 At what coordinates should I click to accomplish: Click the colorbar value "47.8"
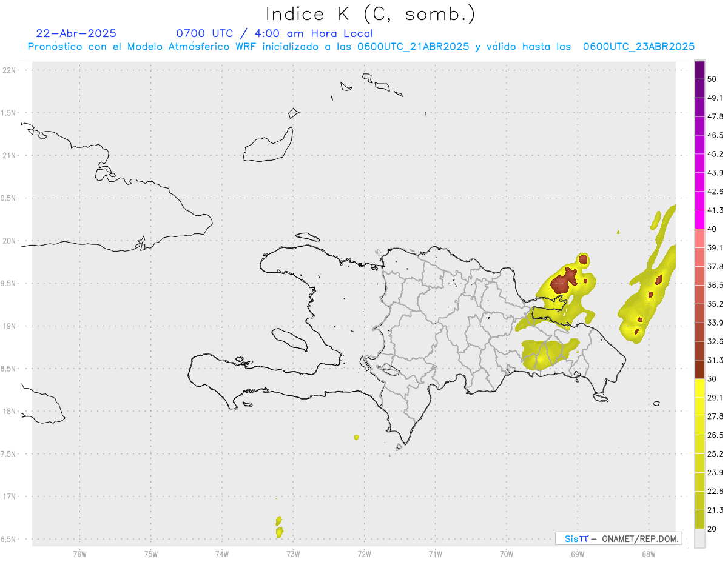pos(715,116)
